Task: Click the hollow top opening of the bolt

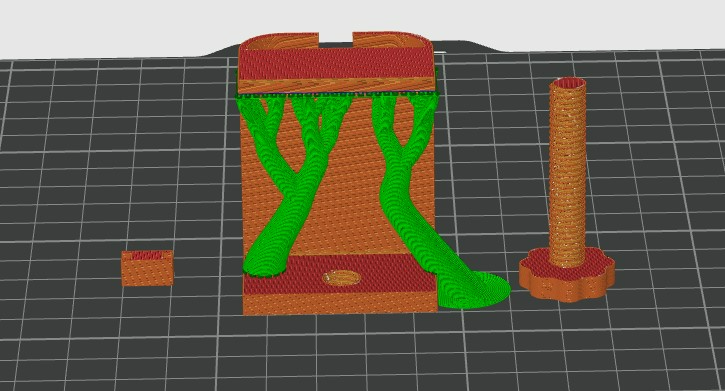Action: [567, 83]
